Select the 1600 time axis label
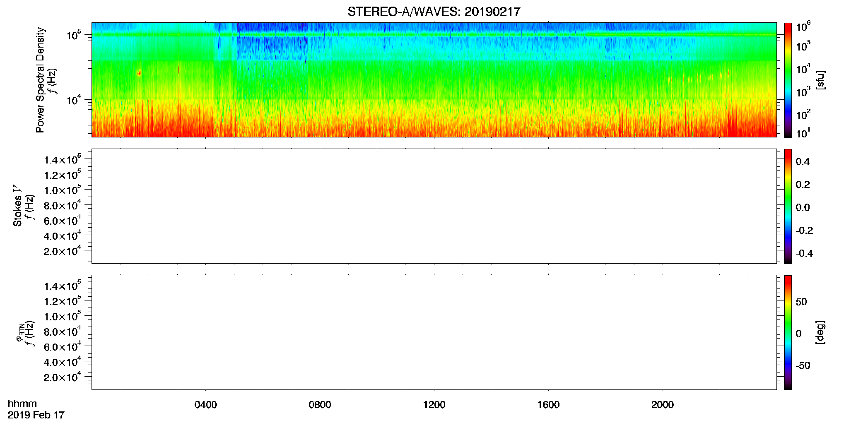The height and width of the screenshot is (447, 868). [548, 405]
